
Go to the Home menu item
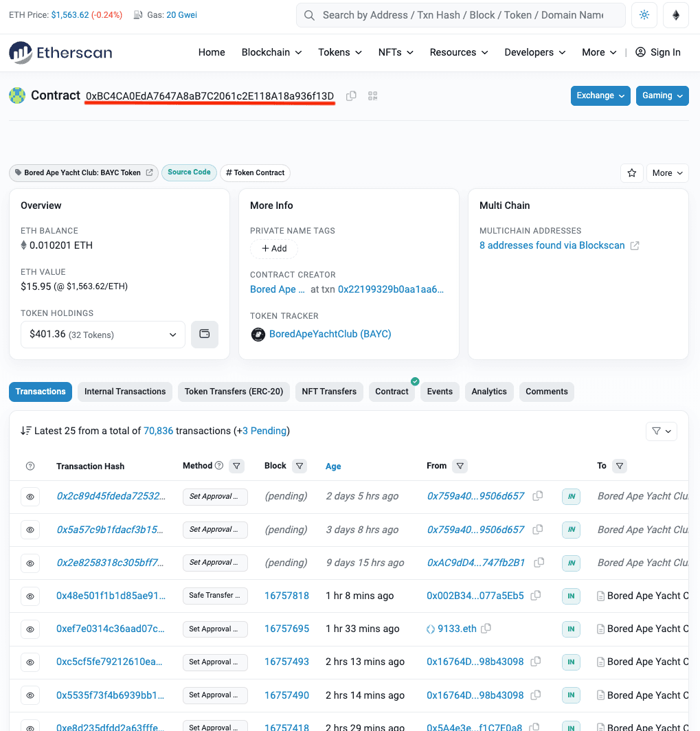212,52
